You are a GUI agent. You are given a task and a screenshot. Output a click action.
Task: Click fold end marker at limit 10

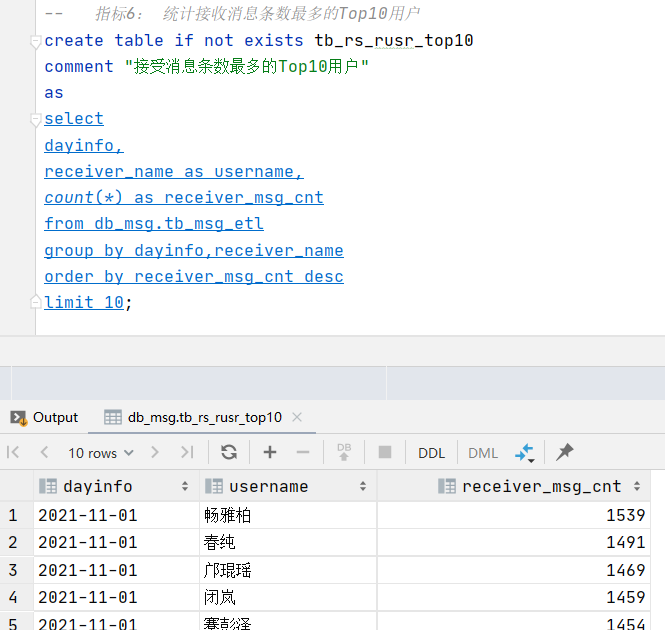tap(36, 302)
